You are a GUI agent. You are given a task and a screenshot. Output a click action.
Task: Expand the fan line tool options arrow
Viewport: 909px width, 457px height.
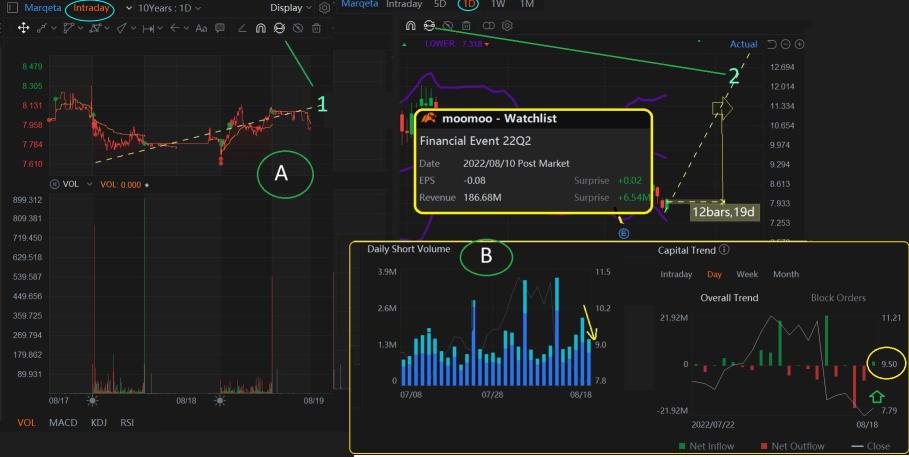click(x=133, y=28)
